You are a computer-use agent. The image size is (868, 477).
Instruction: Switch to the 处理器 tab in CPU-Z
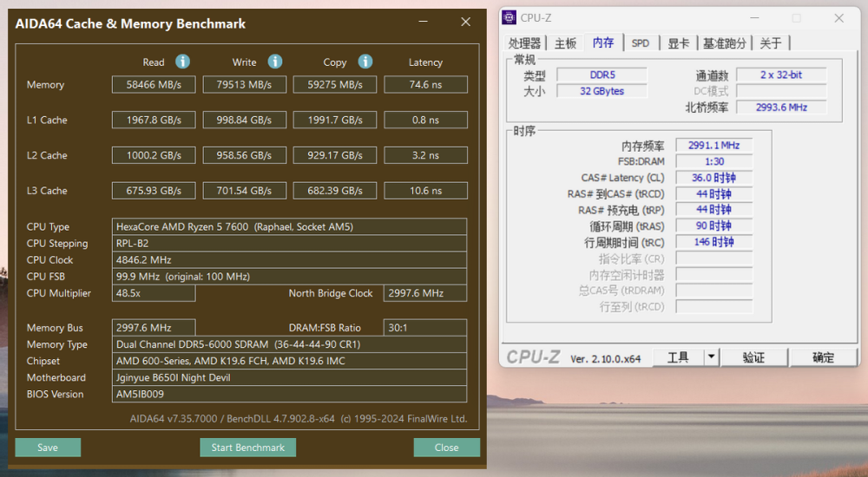tap(523, 43)
